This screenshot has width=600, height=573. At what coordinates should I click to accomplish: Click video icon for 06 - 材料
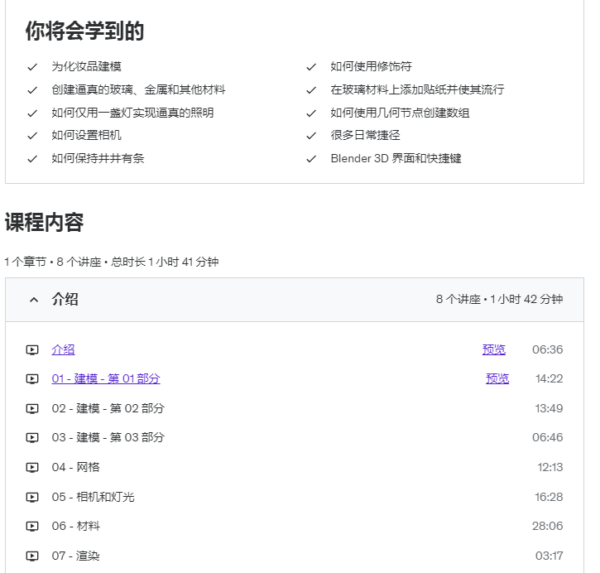click(x=32, y=526)
